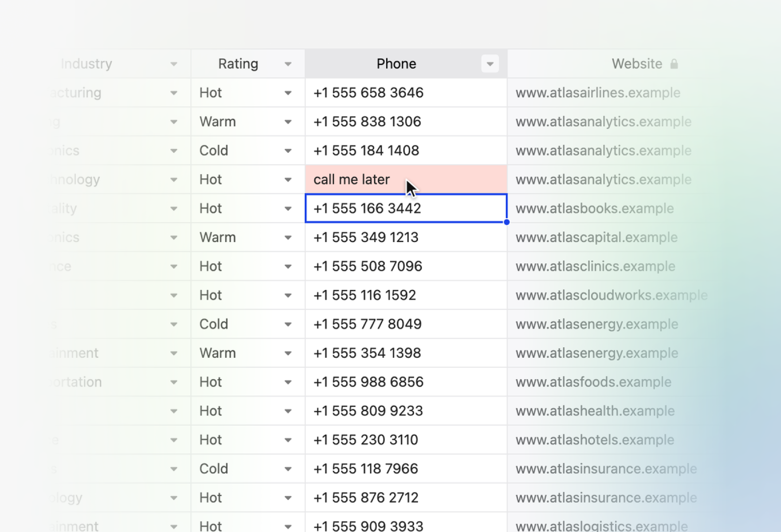
Task: Open Rating dropdown for +1 555 838 1306 row
Action: pyautogui.click(x=288, y=122)
